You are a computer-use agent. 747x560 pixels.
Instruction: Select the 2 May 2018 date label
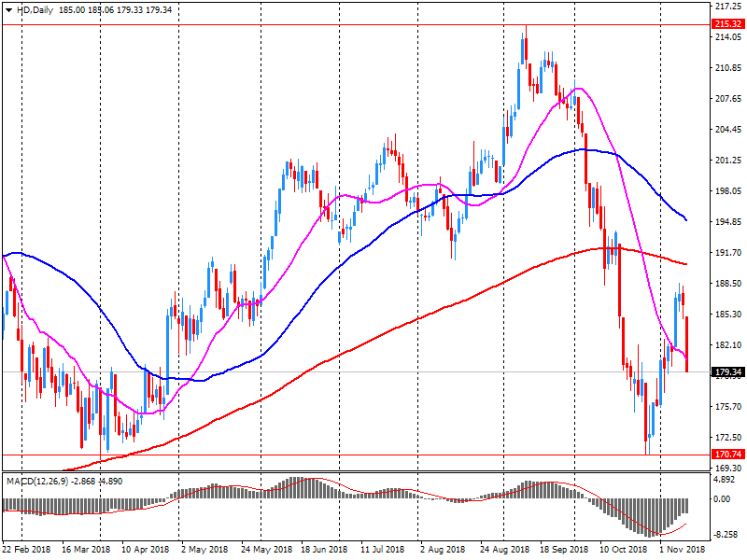coord(204,550)
